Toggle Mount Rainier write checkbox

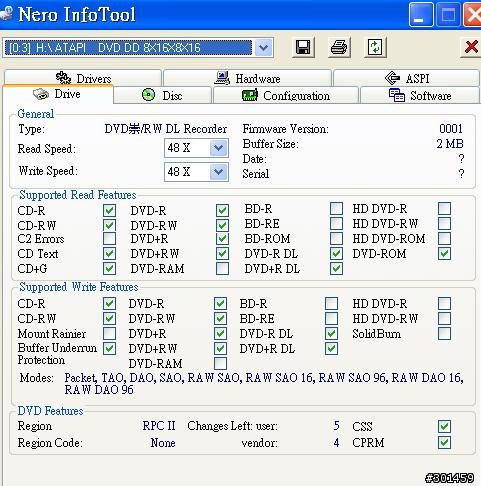click(x=109, y=333)
